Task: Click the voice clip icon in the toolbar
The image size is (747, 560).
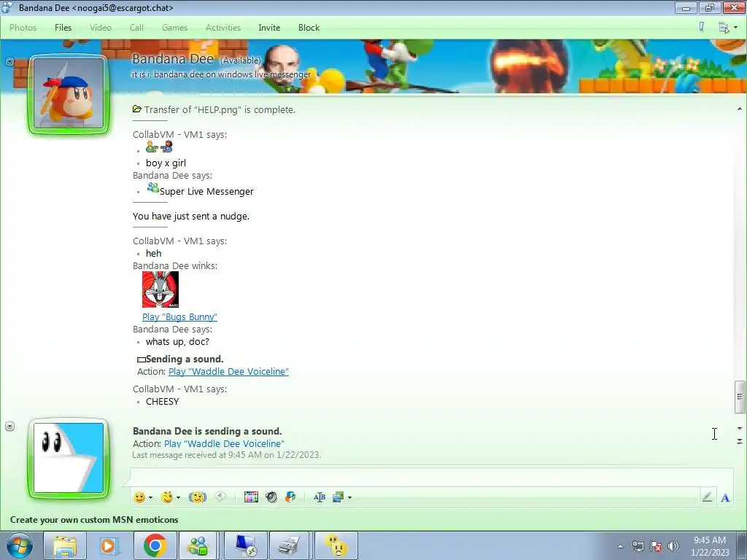Action: pos(220,497)
